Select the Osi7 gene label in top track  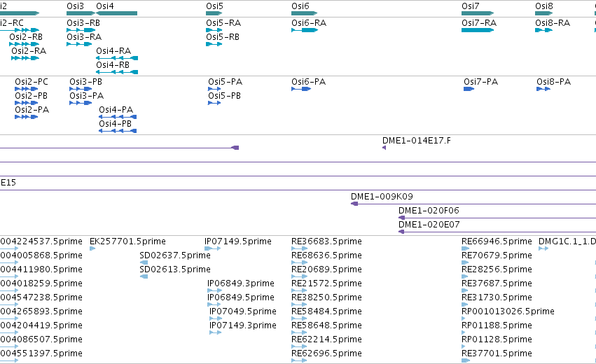click(x=470, y=6)
